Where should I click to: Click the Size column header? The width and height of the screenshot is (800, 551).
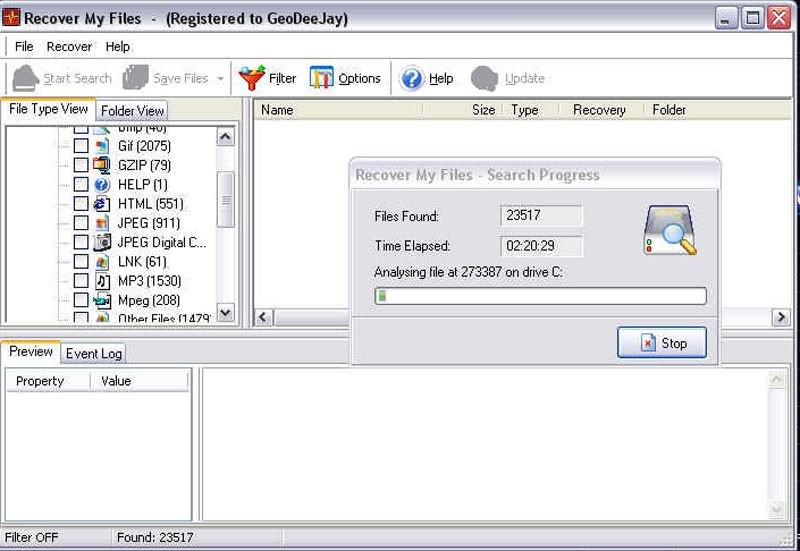[463, 110]
